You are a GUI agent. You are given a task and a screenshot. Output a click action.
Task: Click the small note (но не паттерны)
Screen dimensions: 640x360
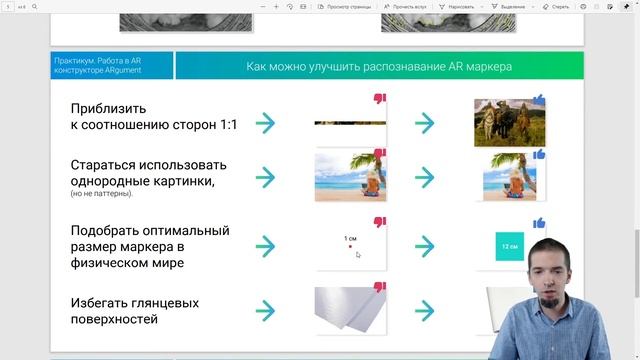(x=102, y=193)
